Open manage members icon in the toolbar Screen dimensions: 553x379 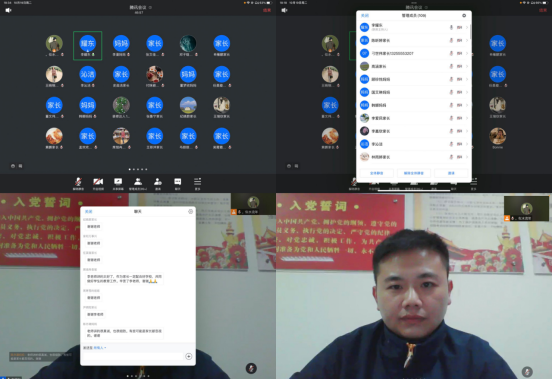138,182
